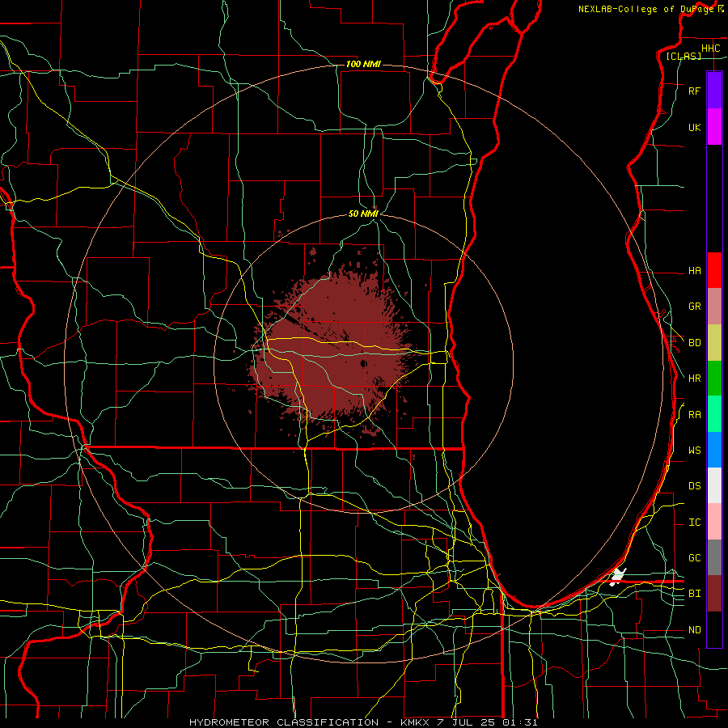
Task: Click the ND legend label
Action: [x=694, y=630]
